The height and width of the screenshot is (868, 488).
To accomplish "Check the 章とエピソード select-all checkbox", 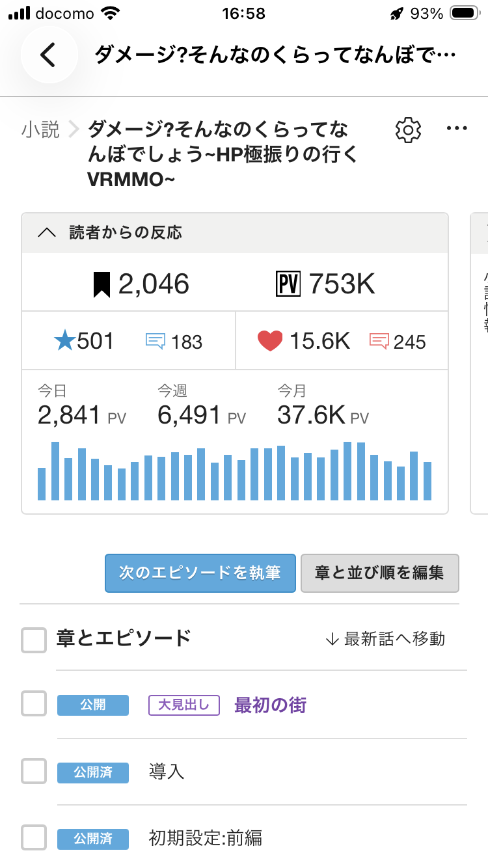I will click(34, 640).
